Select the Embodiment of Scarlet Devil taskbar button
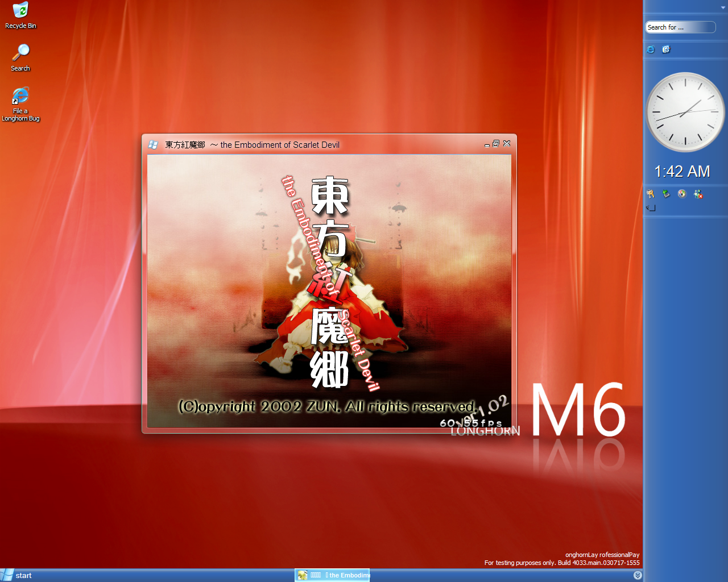Viewport: 728px width, 582px height. 333,575
